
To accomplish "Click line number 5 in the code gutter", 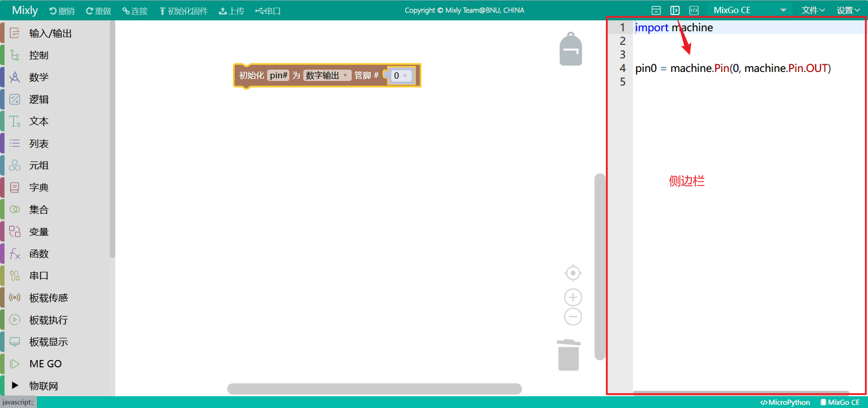I will click(623, 82).
